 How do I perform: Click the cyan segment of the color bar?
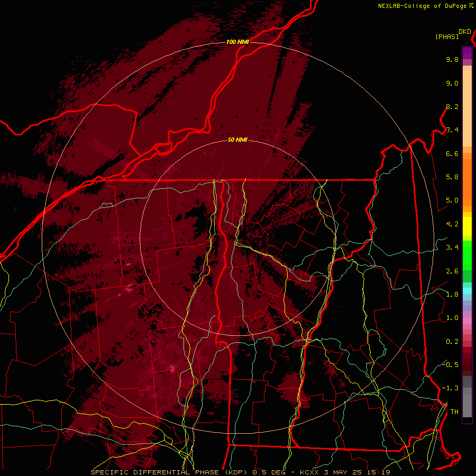467,291
